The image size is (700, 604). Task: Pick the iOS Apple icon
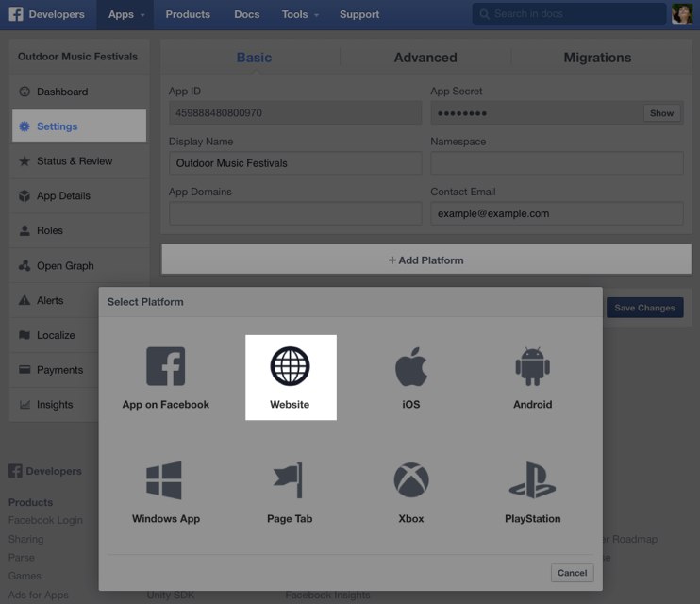[411, 367]
